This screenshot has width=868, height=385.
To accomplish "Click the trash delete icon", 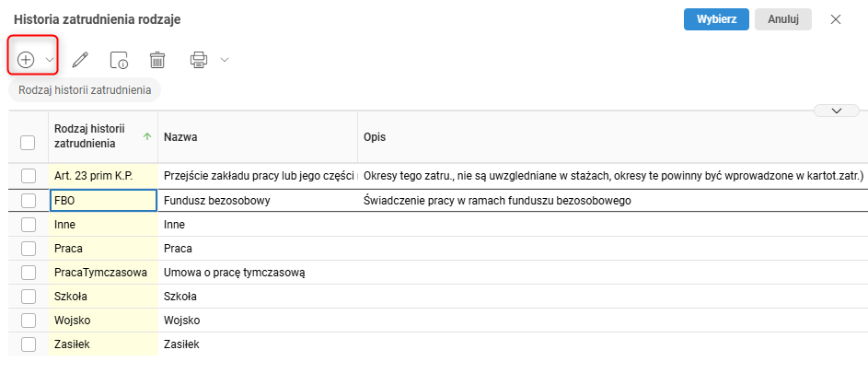I will pos(157,60).
